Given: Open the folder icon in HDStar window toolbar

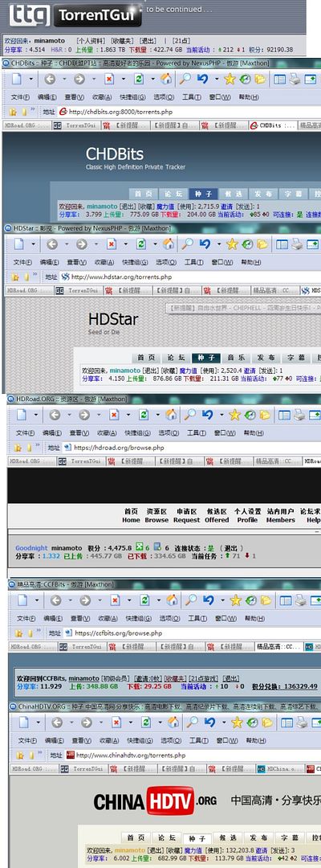Looking at the screenshot, I should tap(262, 244).
